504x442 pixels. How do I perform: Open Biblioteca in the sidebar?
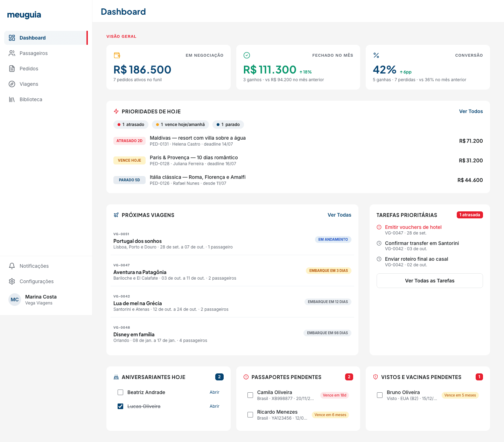click(46, 99)
